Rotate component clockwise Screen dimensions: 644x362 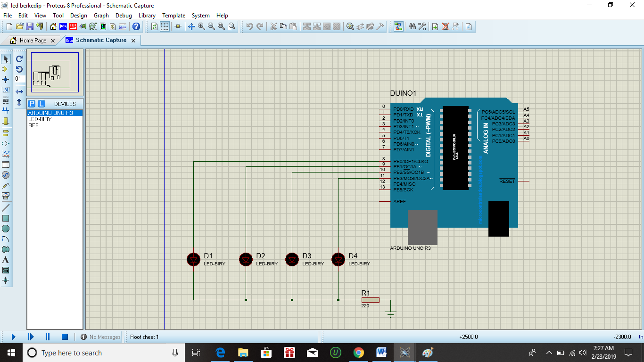coord(19,59)
